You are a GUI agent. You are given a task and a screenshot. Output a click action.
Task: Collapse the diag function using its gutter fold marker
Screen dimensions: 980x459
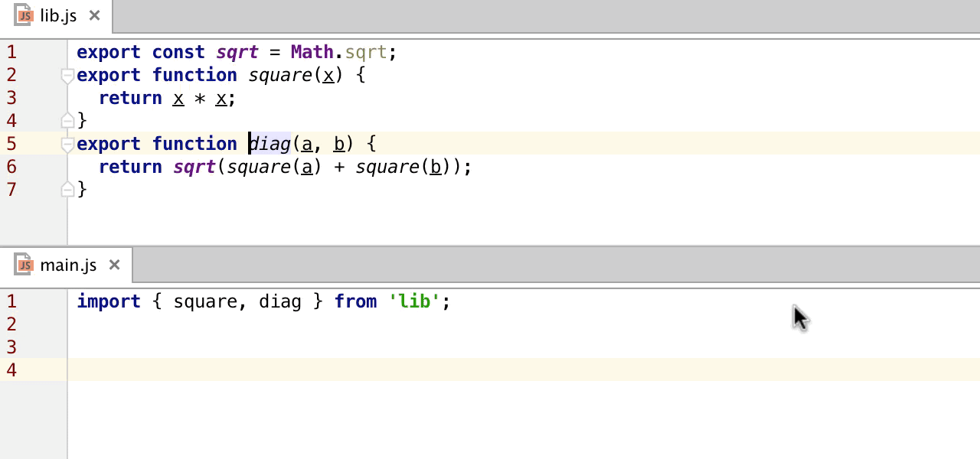coord(67,143)
